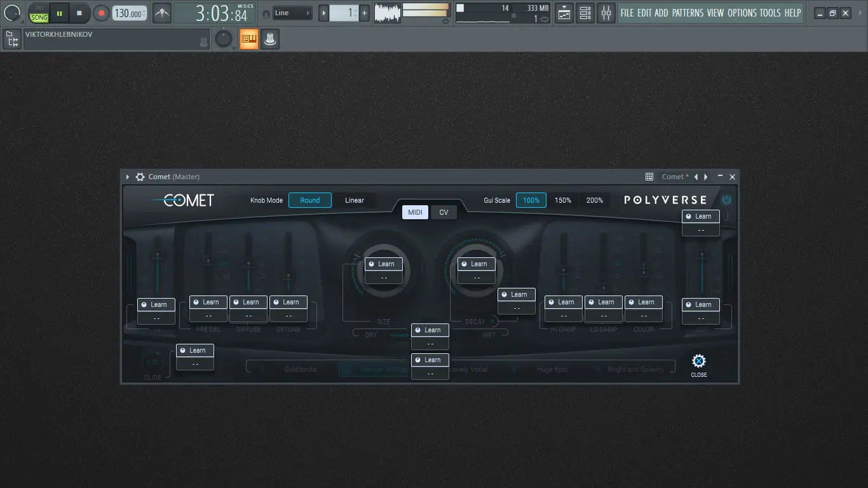This screenshot has width=868, height=488.
Task: Click Learn above the DIFFUSE slider
Action: click(x=248, y=302)
